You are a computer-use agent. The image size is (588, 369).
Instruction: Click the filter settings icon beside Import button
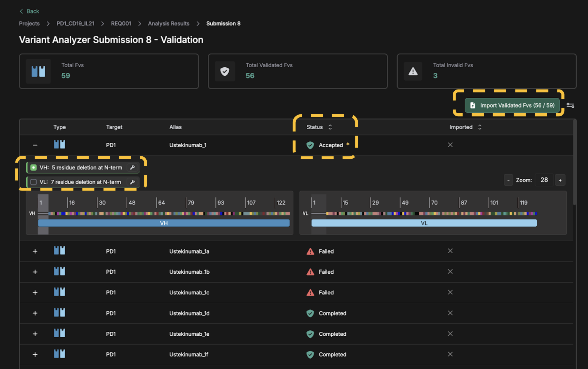pyautogui.click(x=570, y=105)
